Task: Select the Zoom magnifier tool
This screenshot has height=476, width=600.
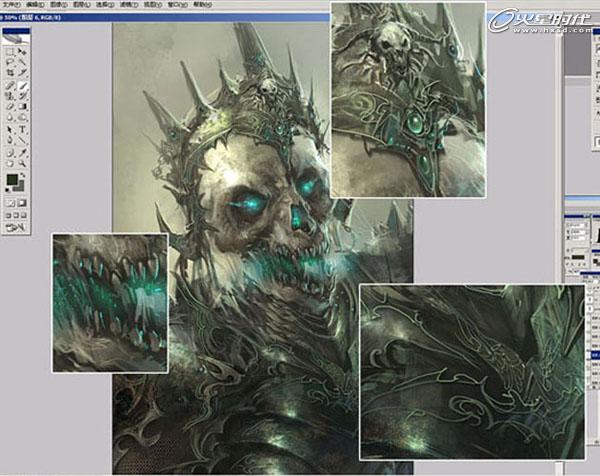Action: click(22, 163)
